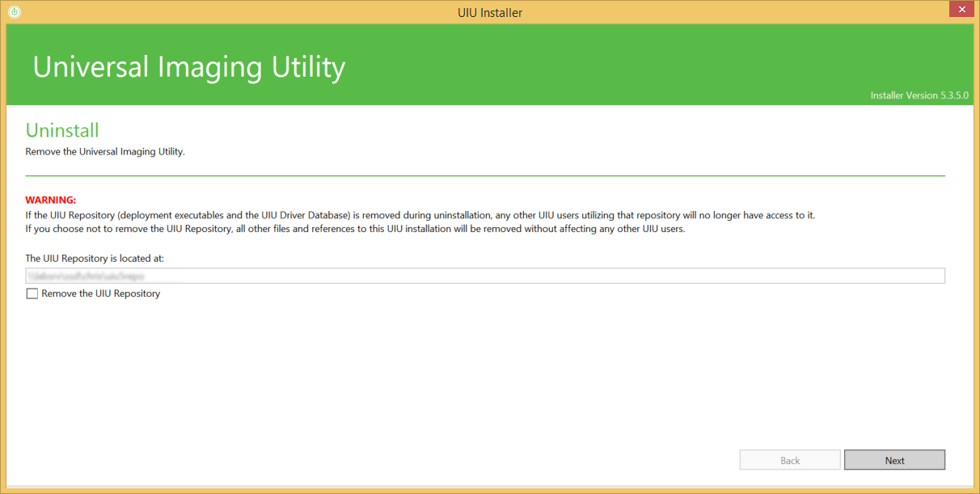
Task: Click the UIU Repository location path field
Action: [485, 276]
